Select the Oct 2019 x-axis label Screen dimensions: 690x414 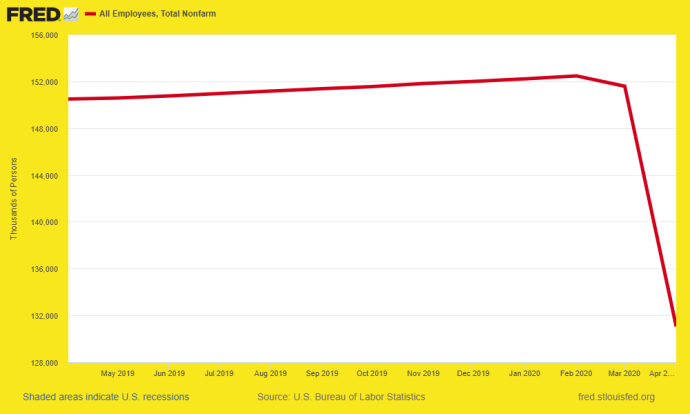(372, 374)
